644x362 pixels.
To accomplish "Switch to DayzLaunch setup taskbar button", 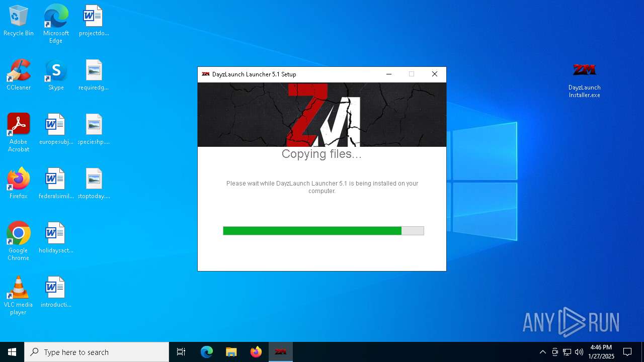I will click(x=281, y=352).
